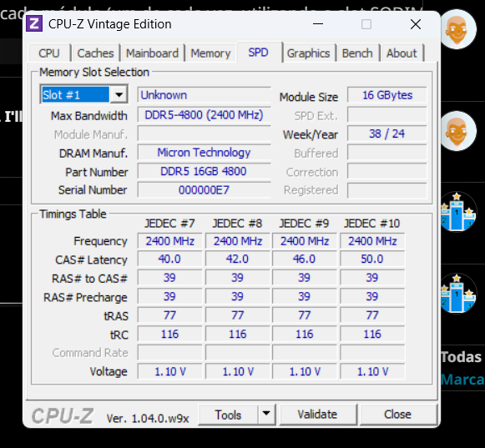485x448 pixels.
Task: Click the Validate button
Action: 318,415
